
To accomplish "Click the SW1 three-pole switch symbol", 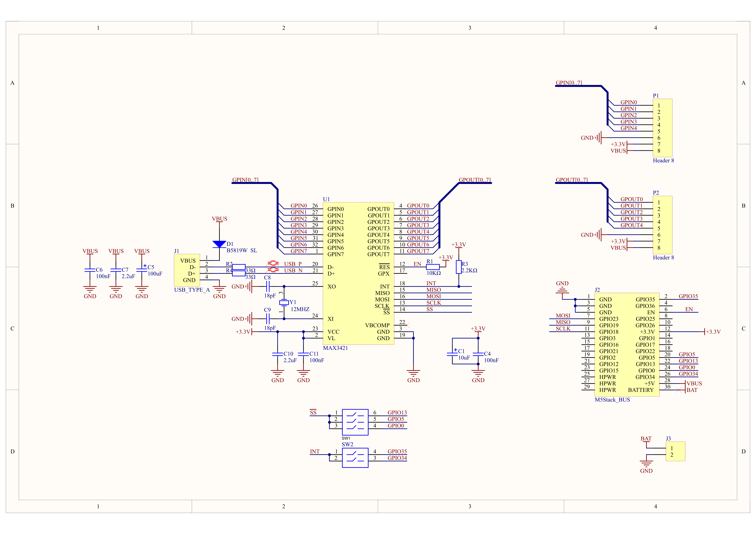I will click(355, 422).
